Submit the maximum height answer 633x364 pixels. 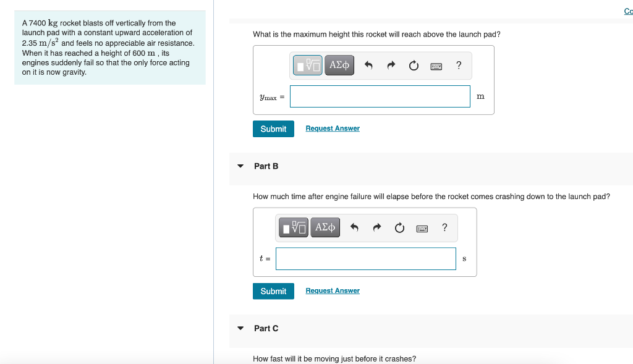(273, 129)
